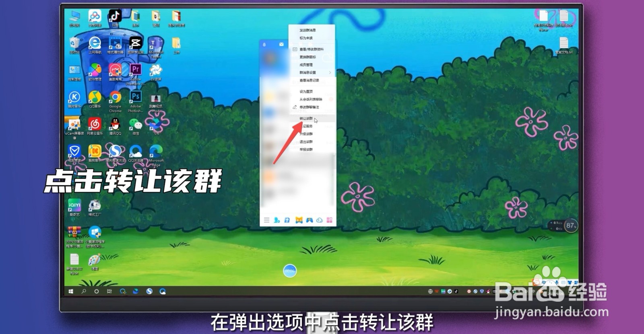
Task: Select the iQIYI 爱奇艺 desktop icon
Action: (x=74, y=207)
